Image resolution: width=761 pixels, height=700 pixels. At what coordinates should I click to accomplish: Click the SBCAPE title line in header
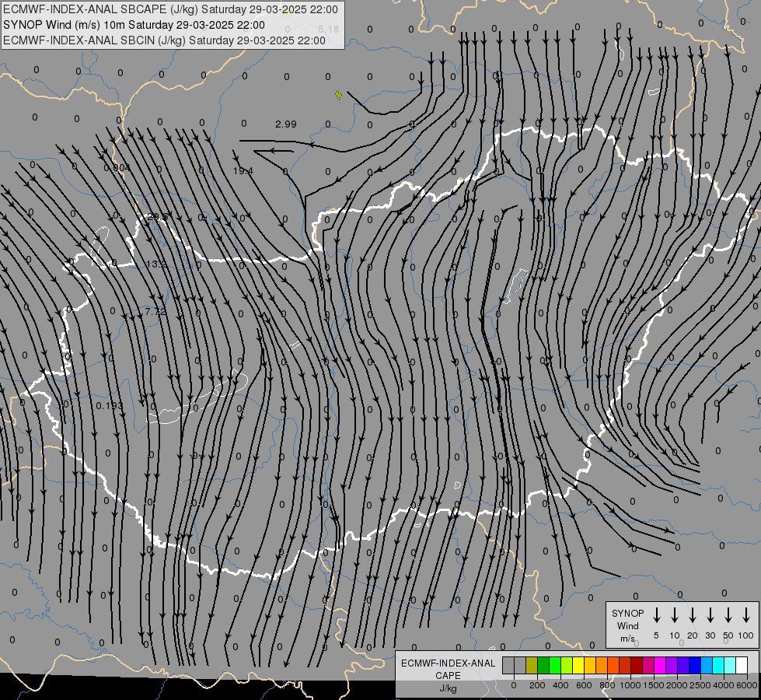(170, 9)
